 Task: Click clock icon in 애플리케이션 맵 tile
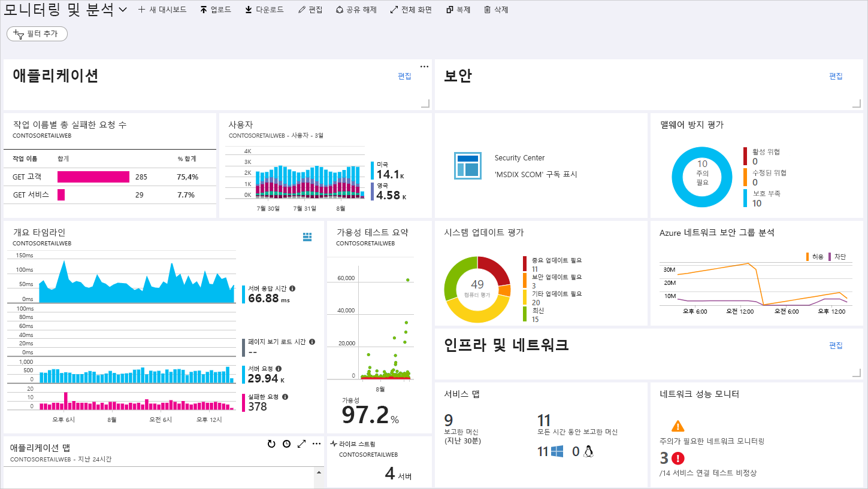[x=287, y=444]
